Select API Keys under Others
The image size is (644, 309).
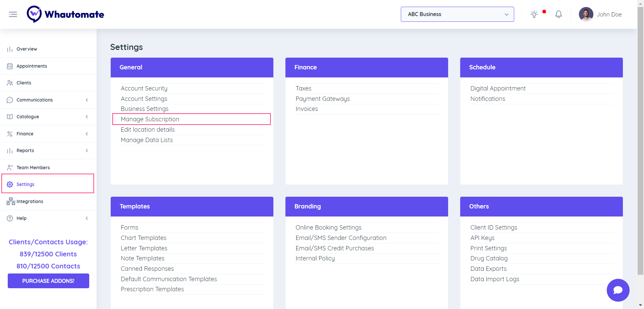(x=482, y=238)
